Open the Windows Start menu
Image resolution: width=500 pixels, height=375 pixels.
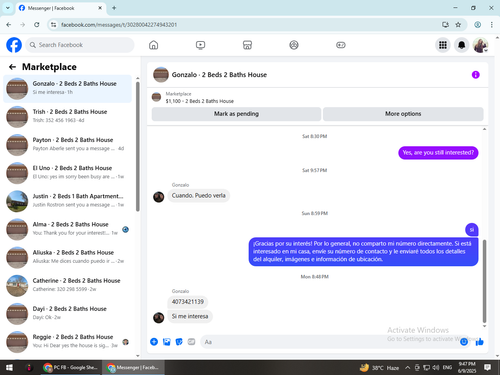pyautogui.click(x=9, y=367)
